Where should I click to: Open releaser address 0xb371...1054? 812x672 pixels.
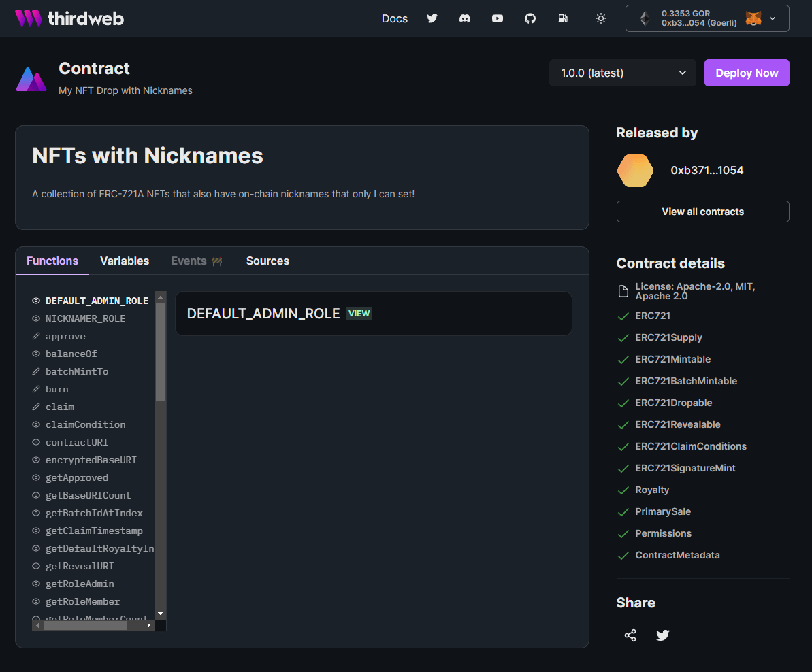pos(707,170)
